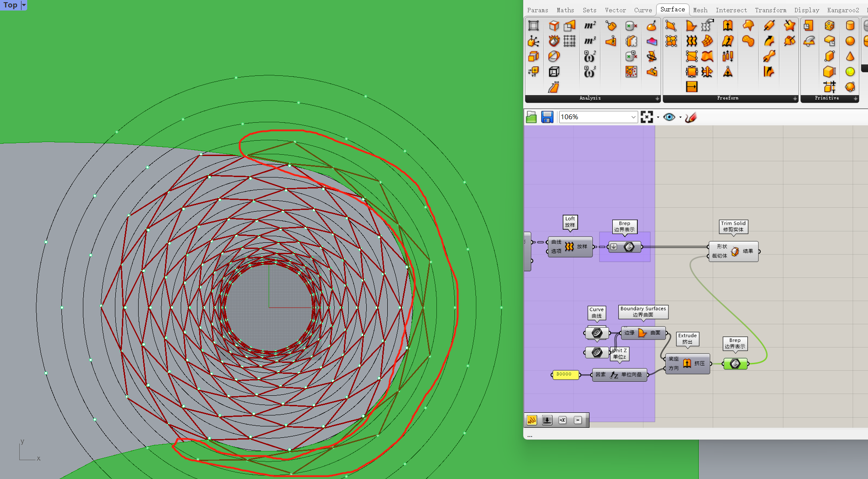Toggle the preview eye in canvas toolbar

coord(669,117)
